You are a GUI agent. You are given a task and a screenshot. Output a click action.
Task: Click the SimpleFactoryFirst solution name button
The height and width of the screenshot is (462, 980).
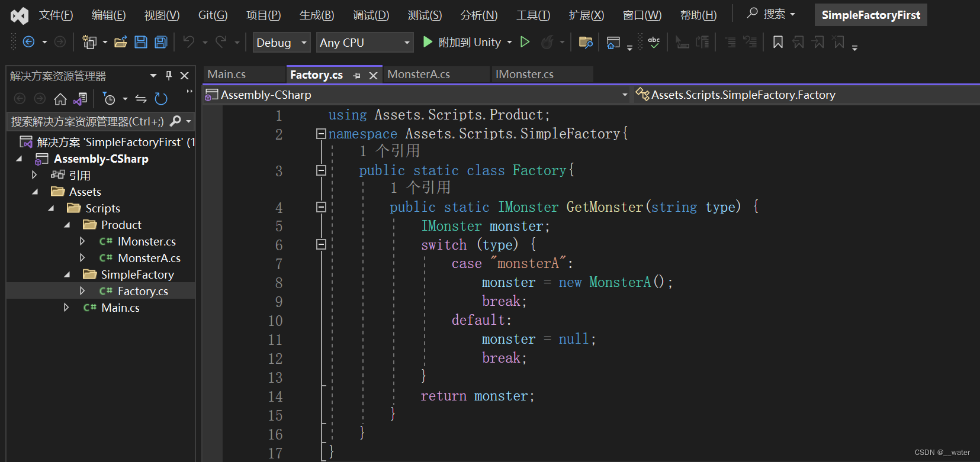coord(870,15)
